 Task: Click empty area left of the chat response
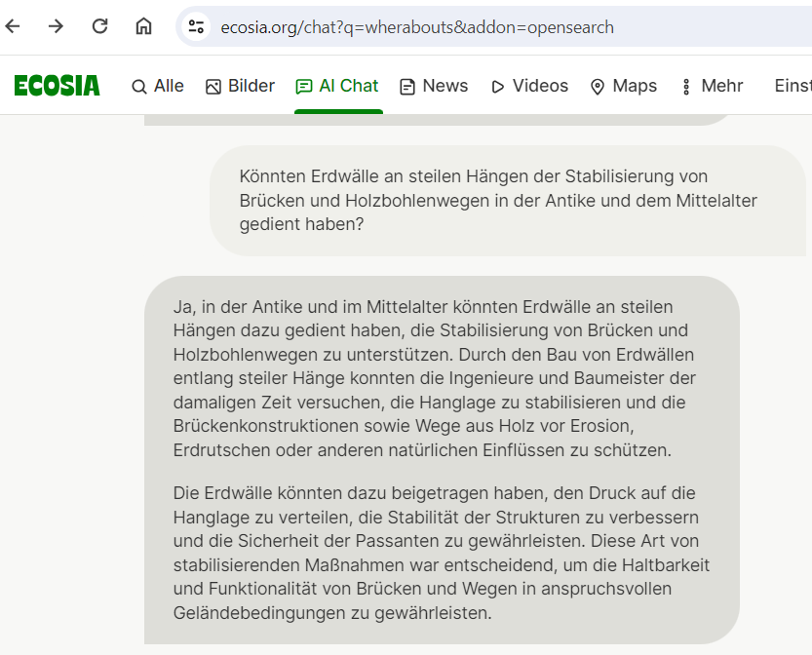click(68, 439)
